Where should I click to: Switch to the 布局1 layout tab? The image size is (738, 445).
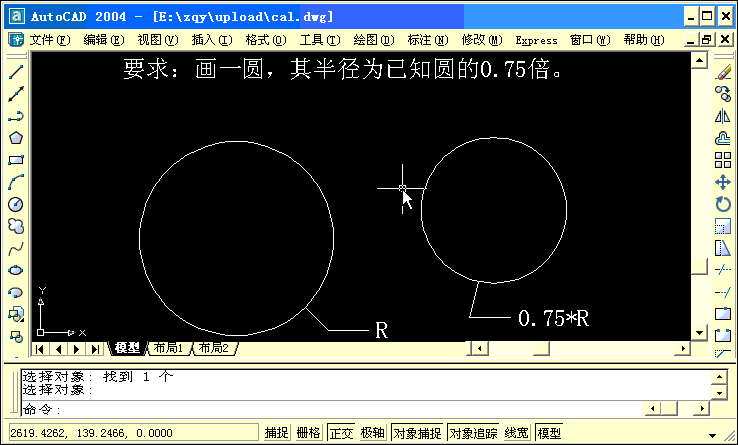coord(167,348)
